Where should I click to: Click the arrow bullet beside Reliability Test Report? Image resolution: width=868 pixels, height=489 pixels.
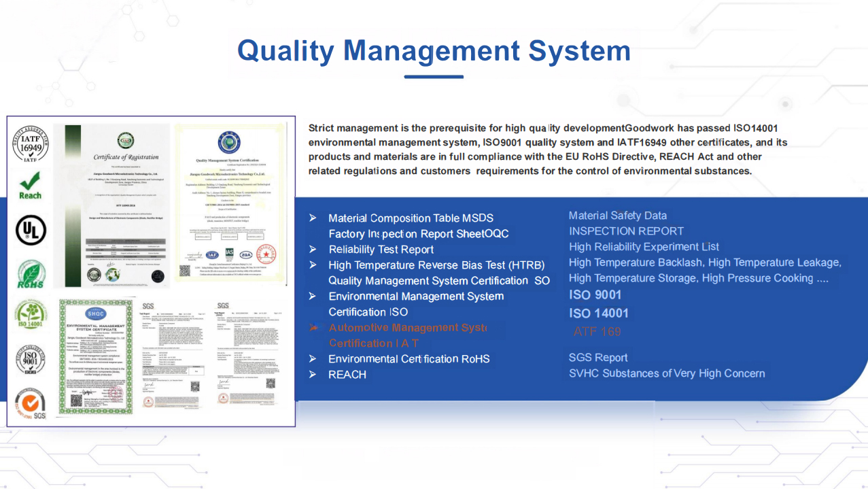[313, 249]
